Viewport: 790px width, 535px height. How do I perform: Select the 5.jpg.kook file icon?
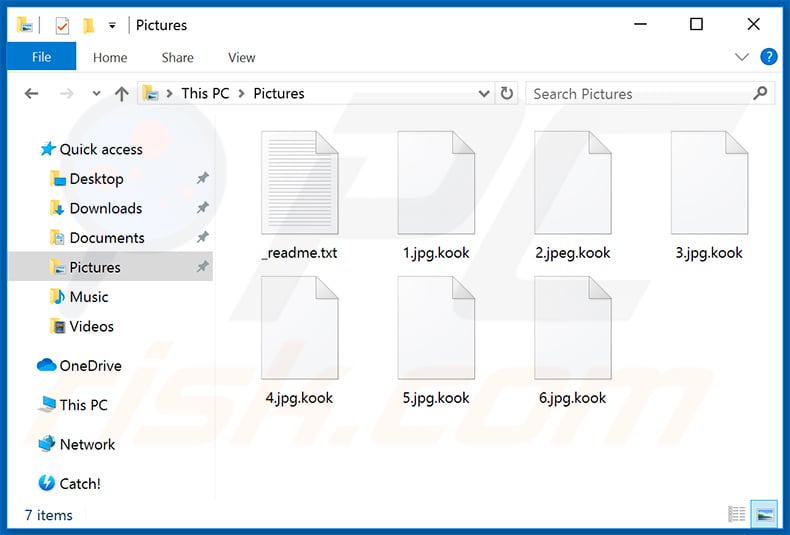tap(436, 327)
